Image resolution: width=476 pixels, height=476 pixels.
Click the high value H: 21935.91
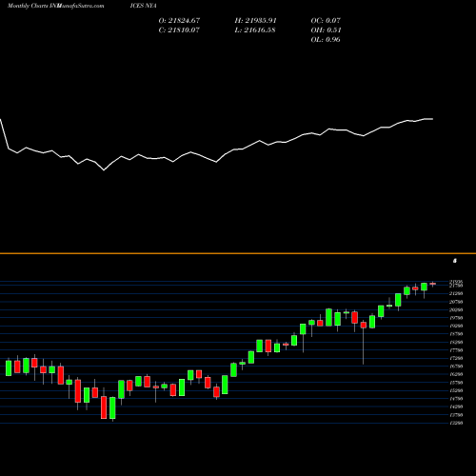pyautogui.click(x=256, y=21)
